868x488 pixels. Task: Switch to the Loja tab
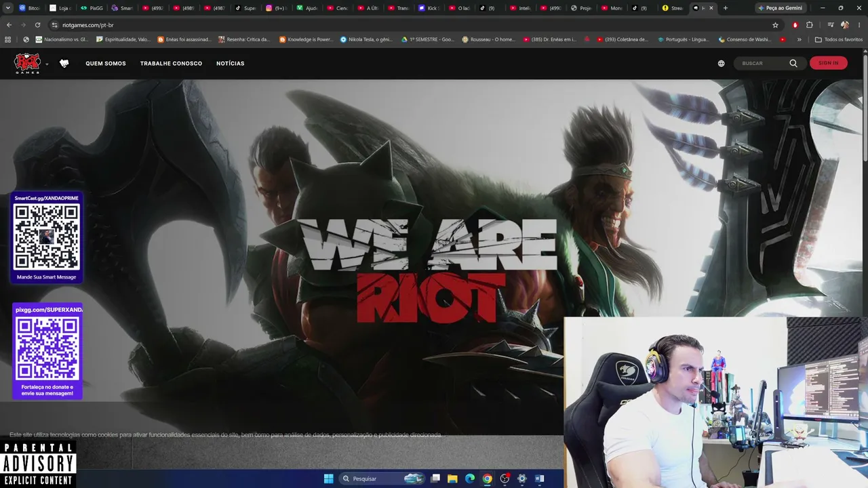pos(60,8)
